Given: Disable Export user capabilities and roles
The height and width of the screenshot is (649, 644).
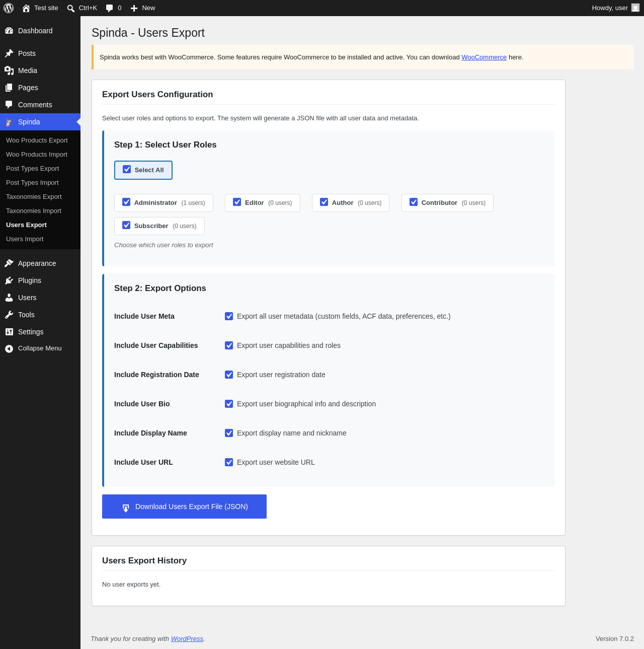Looking at the screenshot, I should [x=229, y=345].
